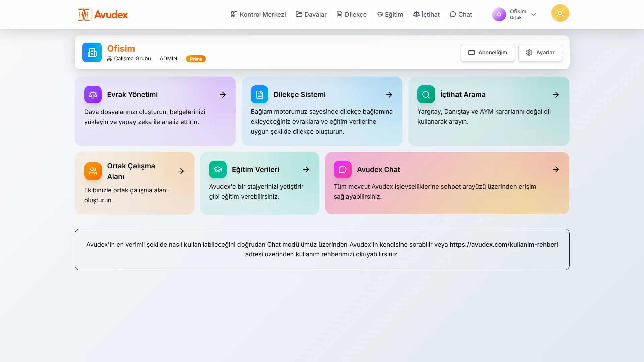
Task: Click the arrow on the İçtihat Arama card
Action: click(x=556, y=95)
